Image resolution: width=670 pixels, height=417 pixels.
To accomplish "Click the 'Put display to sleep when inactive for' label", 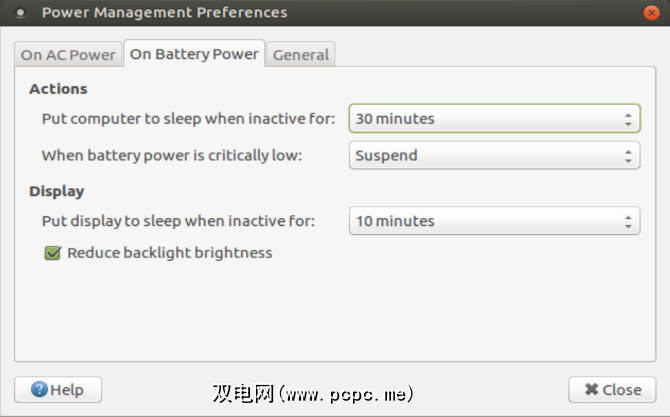I will coord(178,221).
